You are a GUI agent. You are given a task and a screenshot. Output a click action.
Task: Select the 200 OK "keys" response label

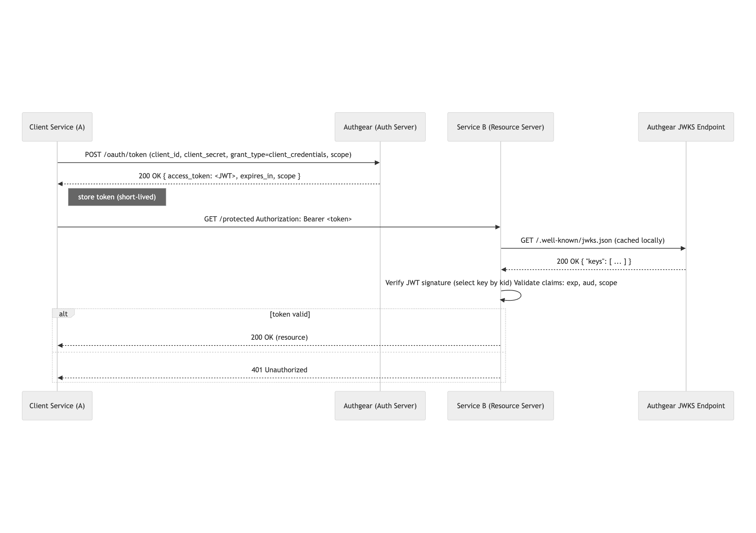pyautogui.click(x=594, y=261)
